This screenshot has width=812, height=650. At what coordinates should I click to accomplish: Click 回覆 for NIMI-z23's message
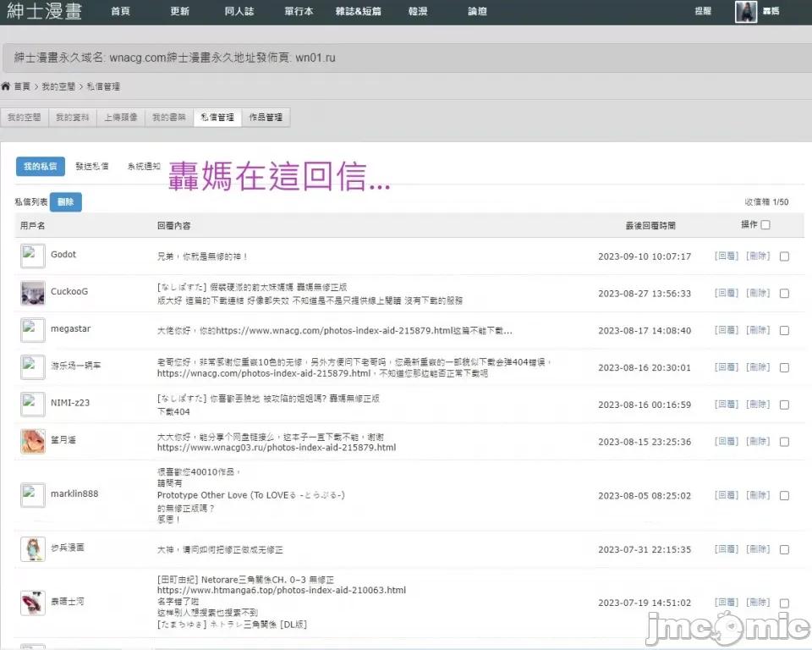click(x=726, y=405)
